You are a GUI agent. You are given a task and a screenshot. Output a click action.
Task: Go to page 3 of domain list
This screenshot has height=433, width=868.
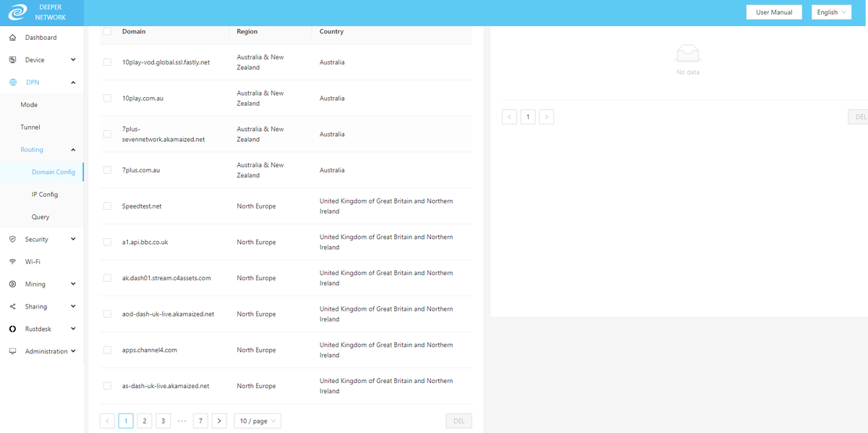coord(163,421)
